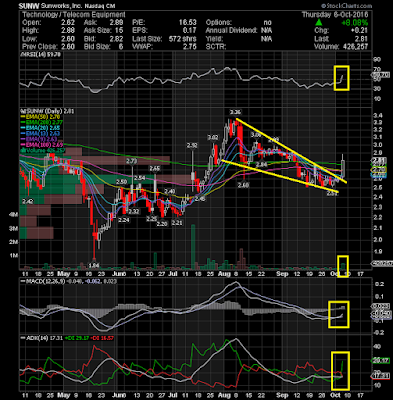Screen dimensions: 393x400
Task: Click the Volume value 426,257 in header
Action: [354, 47]
